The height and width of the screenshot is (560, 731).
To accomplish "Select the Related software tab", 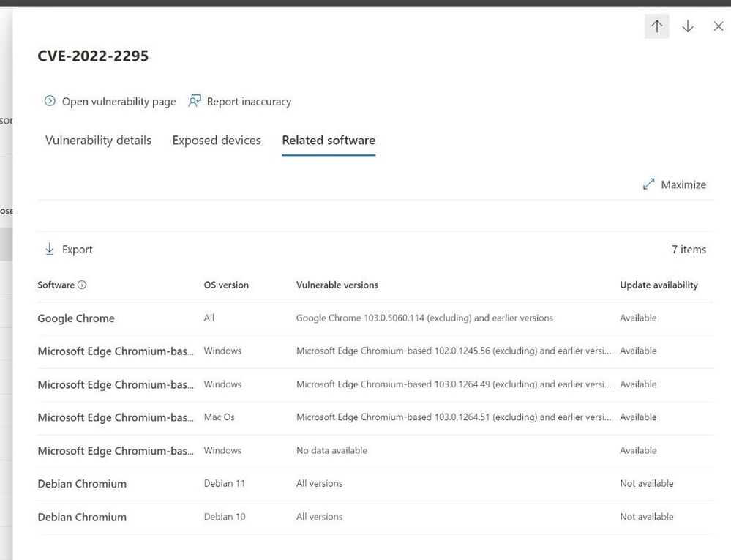I will (x=329, y=141).
